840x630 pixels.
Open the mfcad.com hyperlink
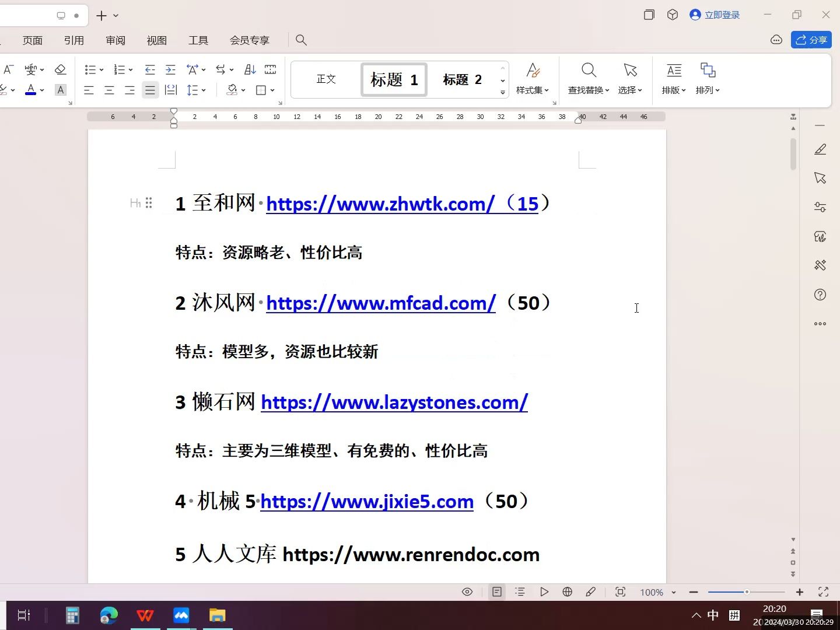coord(381,303)
